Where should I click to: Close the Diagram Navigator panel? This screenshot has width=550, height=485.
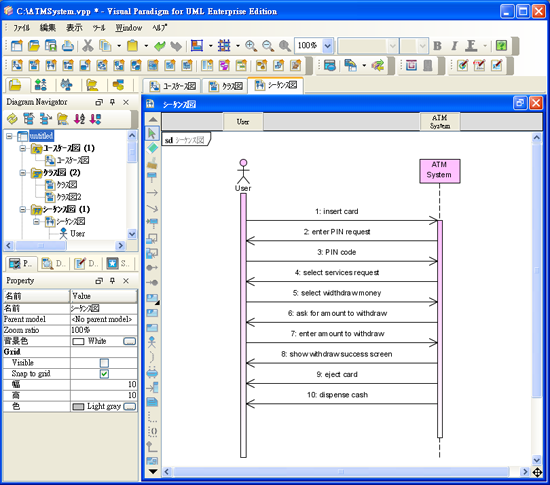pos(126,102)
